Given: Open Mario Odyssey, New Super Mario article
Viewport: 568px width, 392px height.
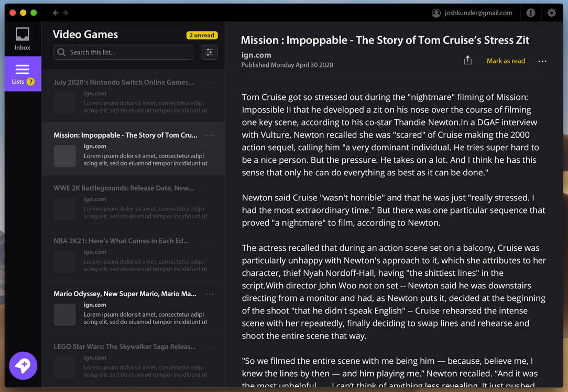Looking at the screenshot, I should 125,294.
